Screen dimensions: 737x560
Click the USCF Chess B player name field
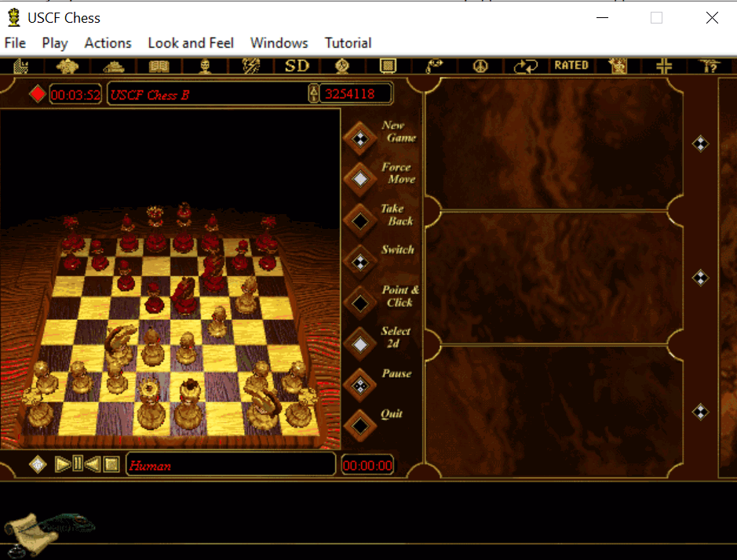[x=207, y=94]
